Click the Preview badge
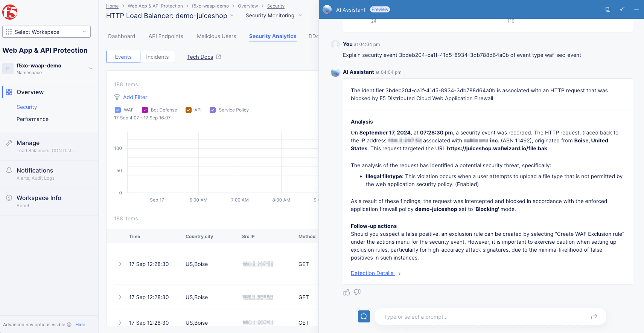Image resolution: width=644 pixels, height=333 pixels. (x=380, y=9)
